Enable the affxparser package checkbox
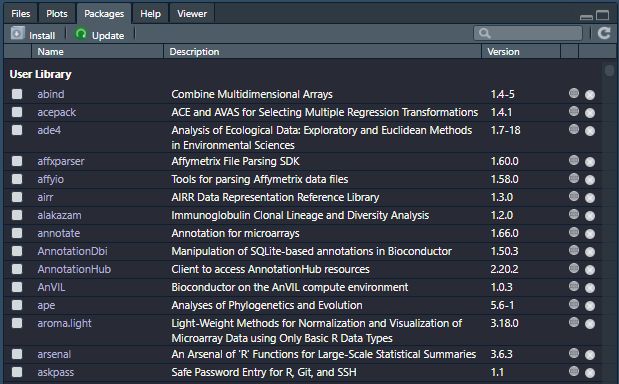This screenshot has width=619, height=384. tap(17, 161)
